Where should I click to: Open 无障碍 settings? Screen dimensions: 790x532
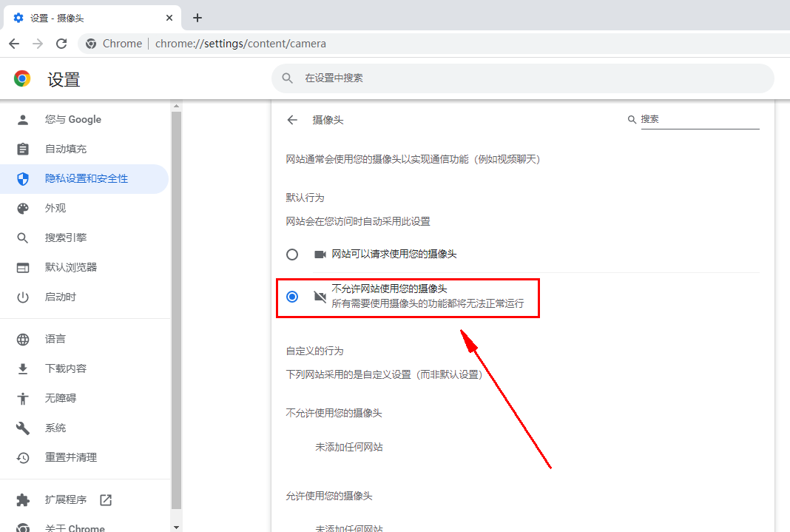(x=84, y=398)
